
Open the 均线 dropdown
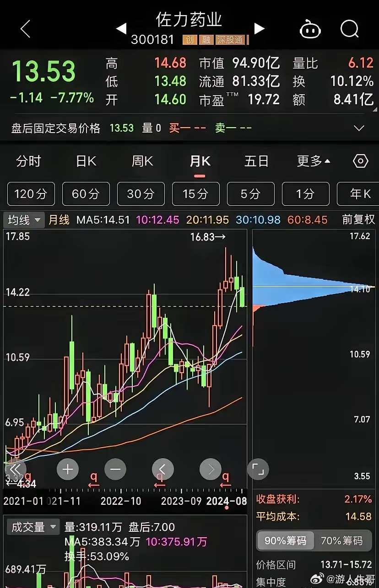24,219
